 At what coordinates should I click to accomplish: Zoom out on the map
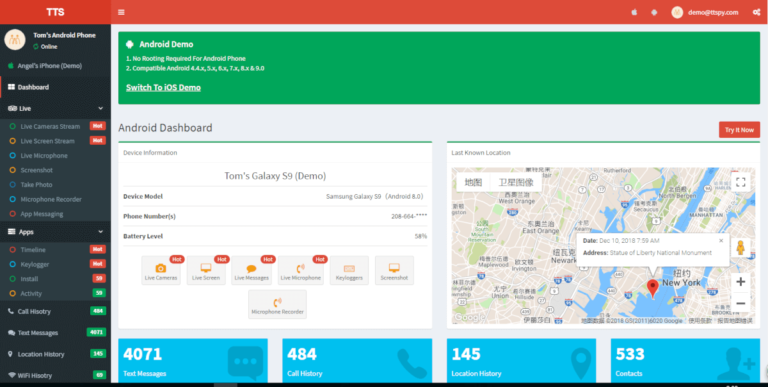click(x=741, y=303)
